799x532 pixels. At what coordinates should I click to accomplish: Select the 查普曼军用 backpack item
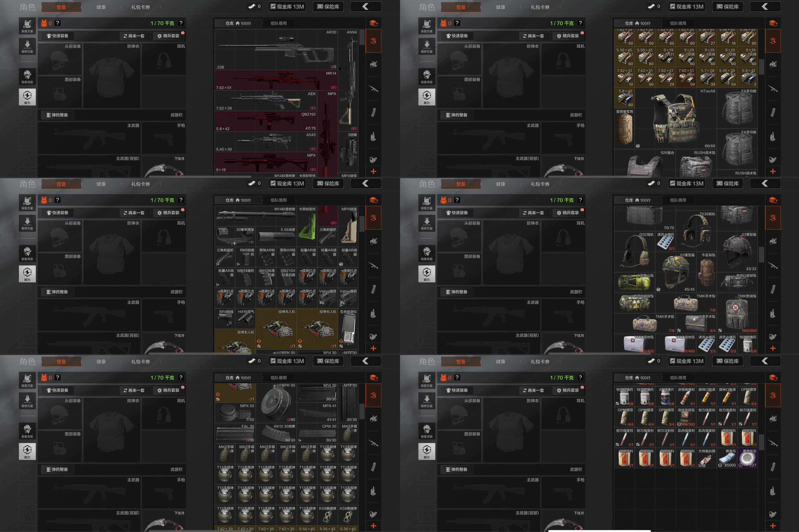coord(624,129)
